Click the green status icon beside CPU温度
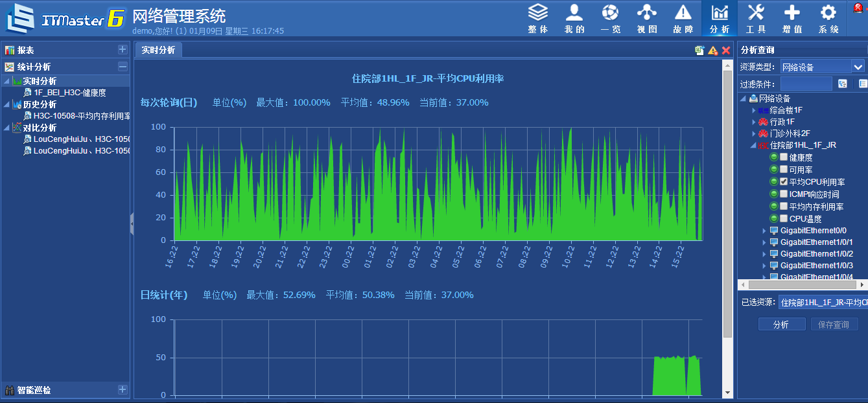This screenshot has height=403, width=868. 774,219
